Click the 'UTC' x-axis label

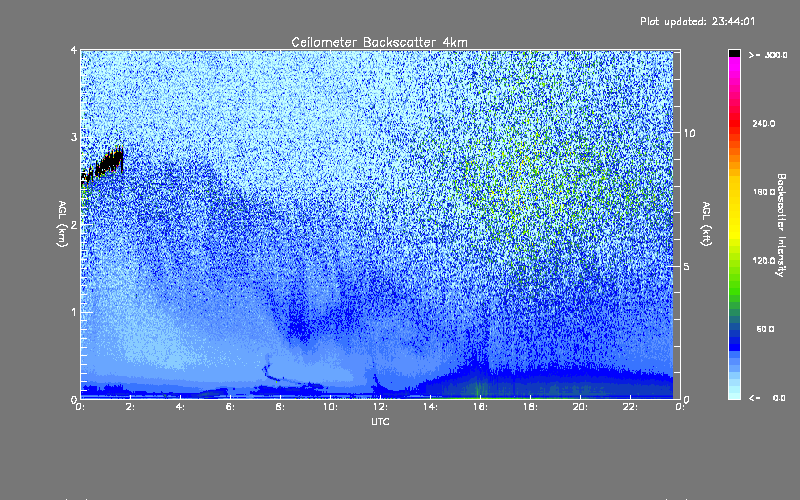click(380, 421)
